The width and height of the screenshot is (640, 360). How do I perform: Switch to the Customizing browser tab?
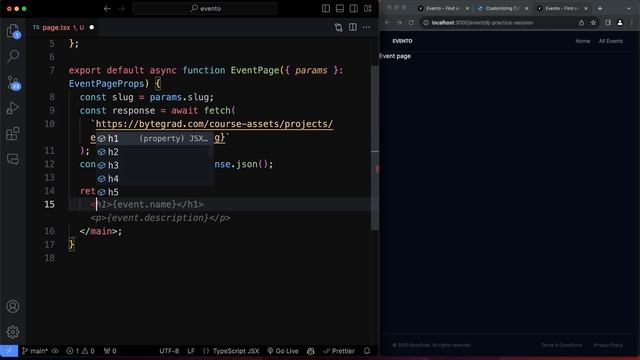tap(502, 8)
